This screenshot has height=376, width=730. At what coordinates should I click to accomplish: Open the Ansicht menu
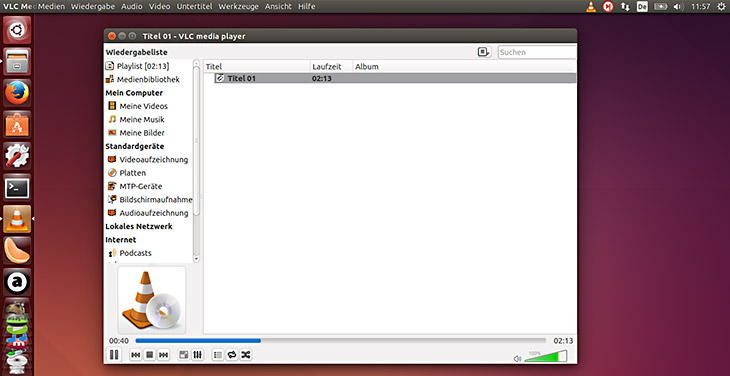pos(278,7)
